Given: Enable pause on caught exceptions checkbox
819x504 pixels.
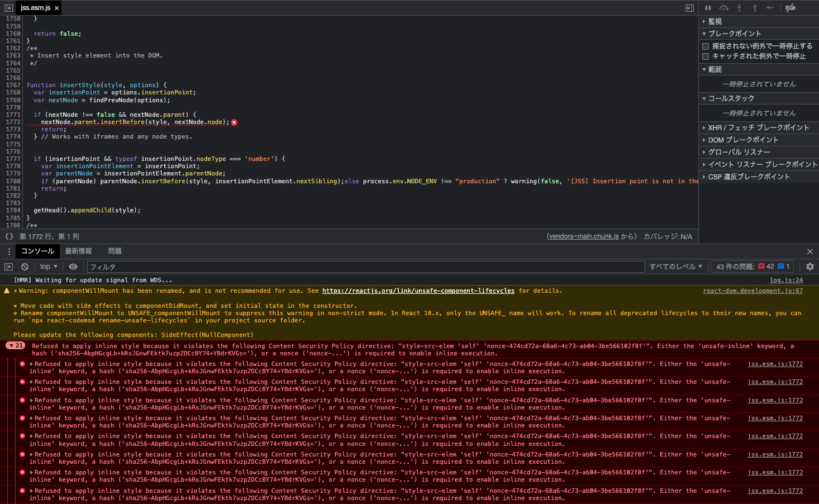Looking at the screenshot, I should pyautogui.click(x=706, y=56).
